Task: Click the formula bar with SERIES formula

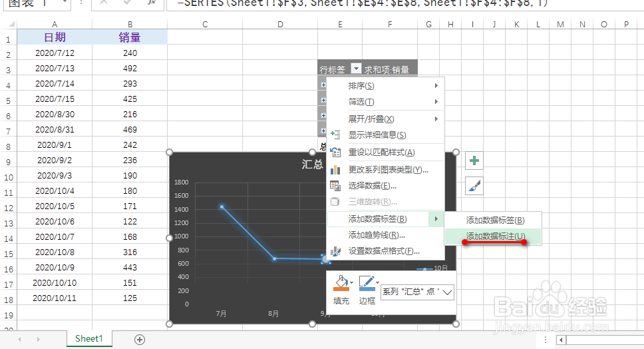Action: (x=404, y=4)
